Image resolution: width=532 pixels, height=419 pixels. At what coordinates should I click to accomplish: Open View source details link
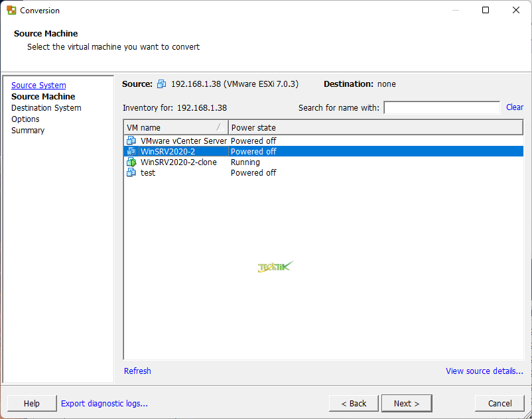coord(484,371)
